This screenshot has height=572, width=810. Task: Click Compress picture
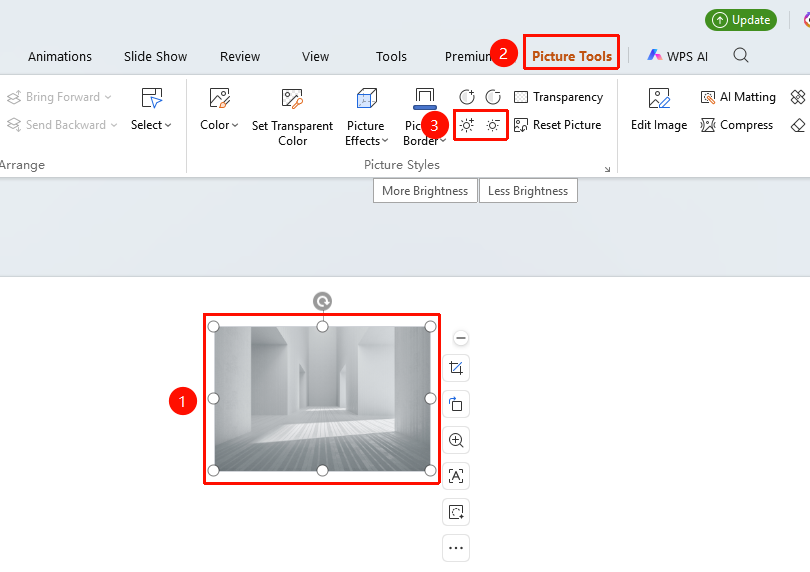point(737,125)
